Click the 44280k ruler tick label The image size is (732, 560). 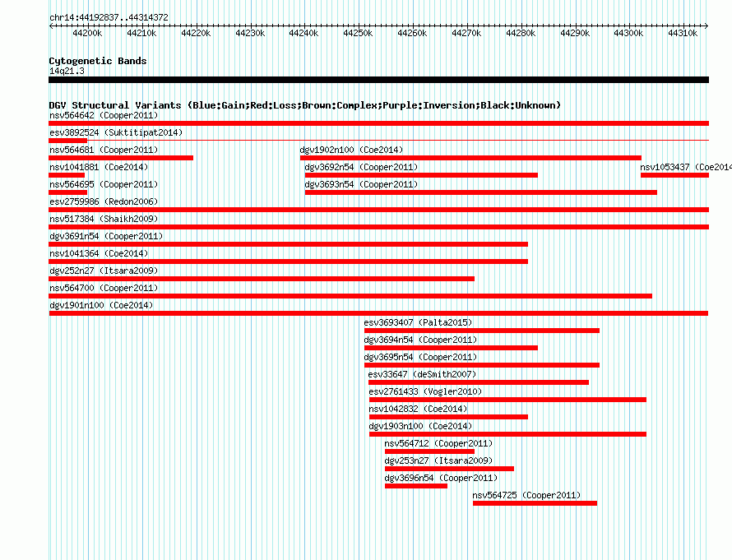[521, 33]
